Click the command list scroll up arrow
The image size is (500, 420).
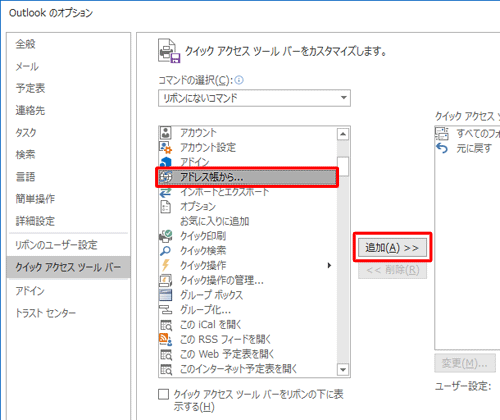coord(343,134)
